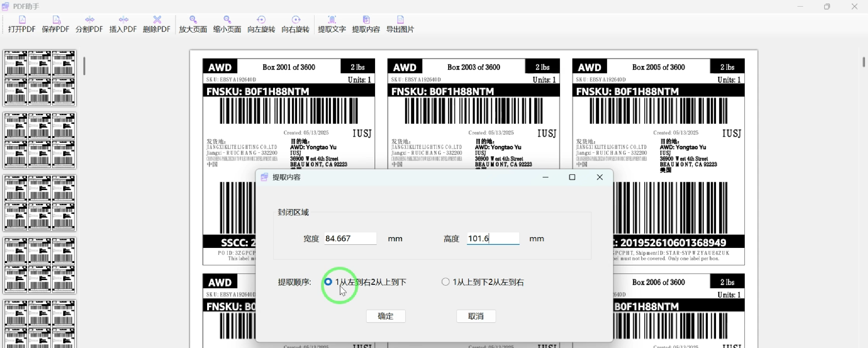Select the first page thumbnail
The image size is (868, 348).
click(40, 78)
